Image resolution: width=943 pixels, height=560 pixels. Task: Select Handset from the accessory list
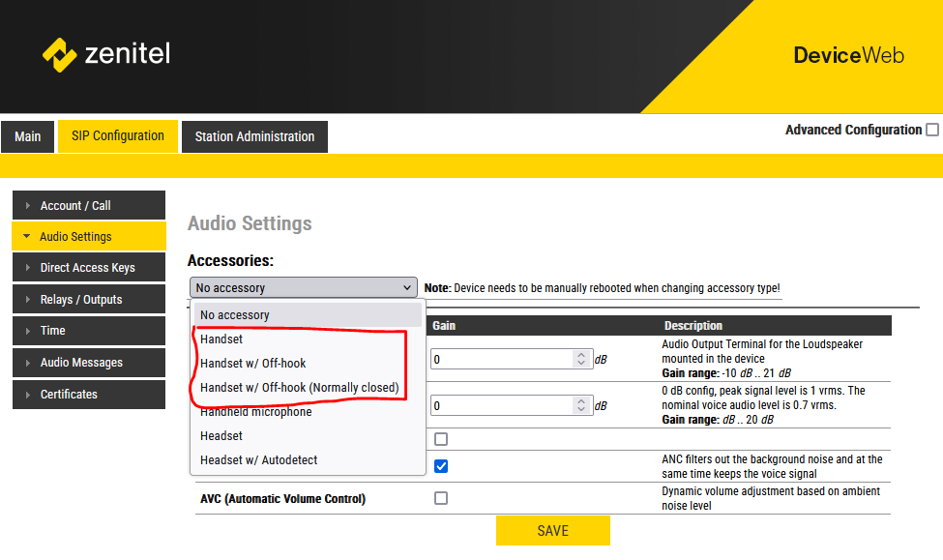(221, 339)
